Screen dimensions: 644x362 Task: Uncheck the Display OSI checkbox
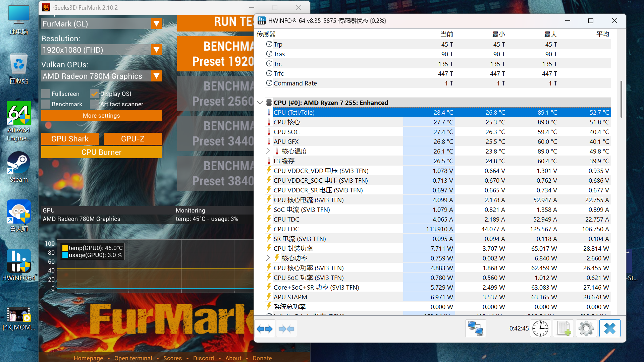[95, 94]
